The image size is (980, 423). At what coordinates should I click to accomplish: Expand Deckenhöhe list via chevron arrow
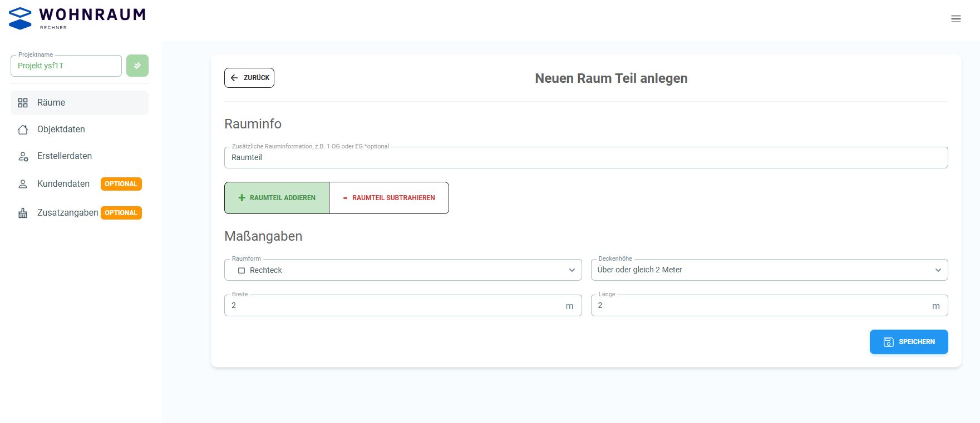[x=938, y=270]
